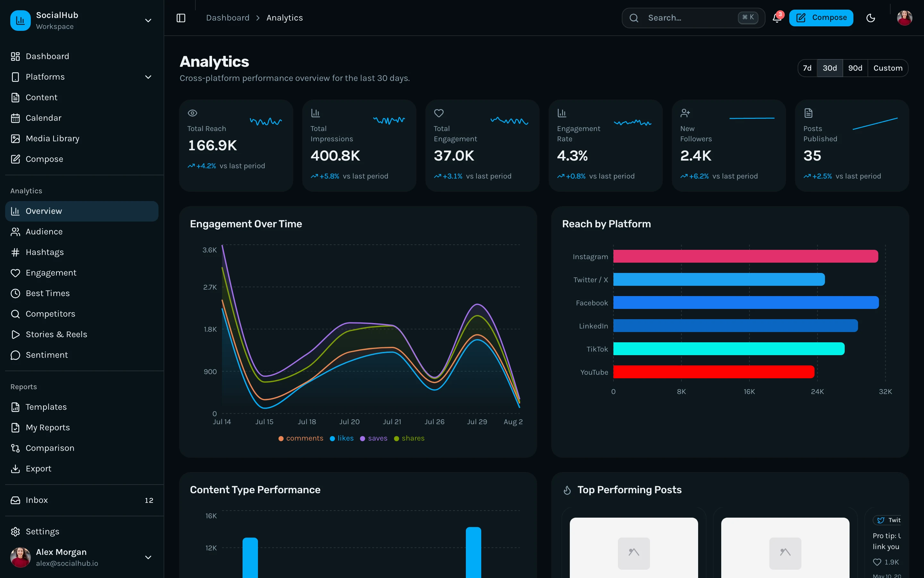Select the 7d time range
924x578 pixels.
807,68
